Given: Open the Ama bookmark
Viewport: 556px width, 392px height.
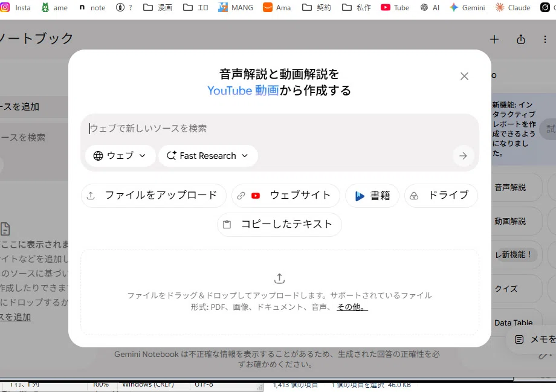Looking at the screenshot, I should (x=277, y=7).
